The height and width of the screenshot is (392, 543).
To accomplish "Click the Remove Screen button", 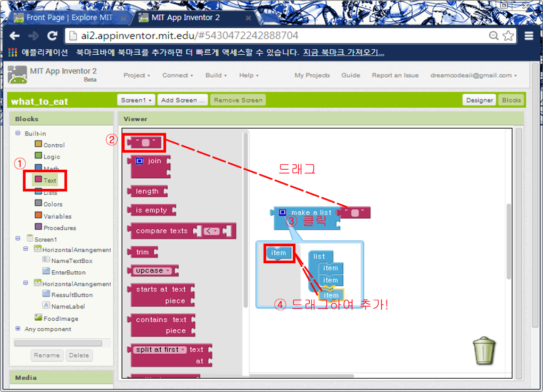I will 238,100.
